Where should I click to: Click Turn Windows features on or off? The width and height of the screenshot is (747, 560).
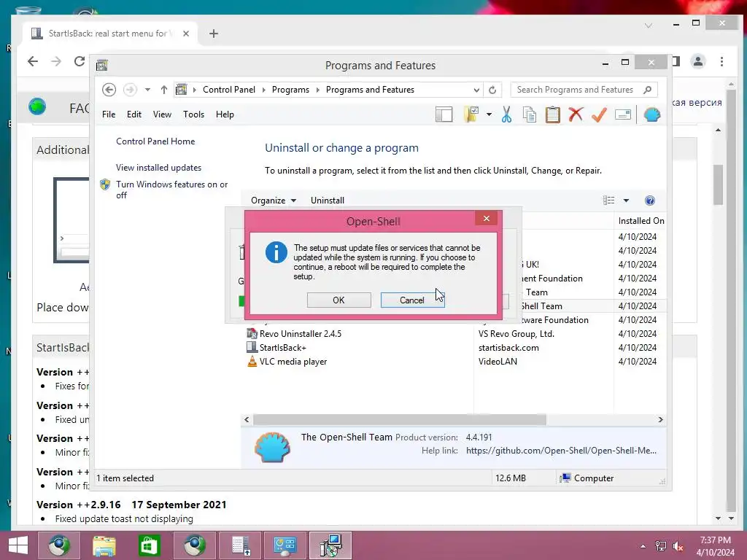[172, 190]
